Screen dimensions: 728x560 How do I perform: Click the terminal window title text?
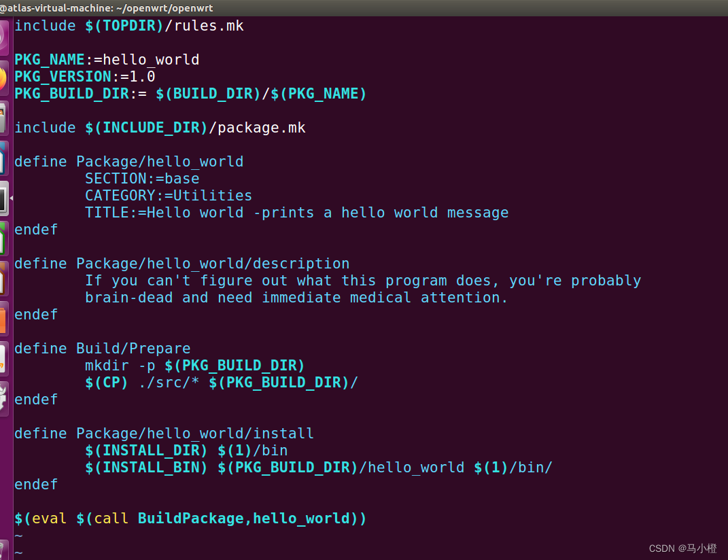click(106, 8)
